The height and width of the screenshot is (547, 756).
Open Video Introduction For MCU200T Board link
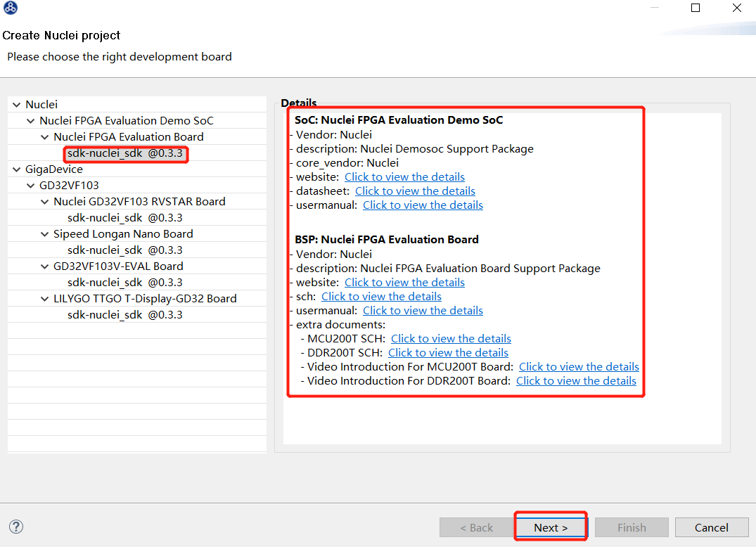[x=579, y=367]
